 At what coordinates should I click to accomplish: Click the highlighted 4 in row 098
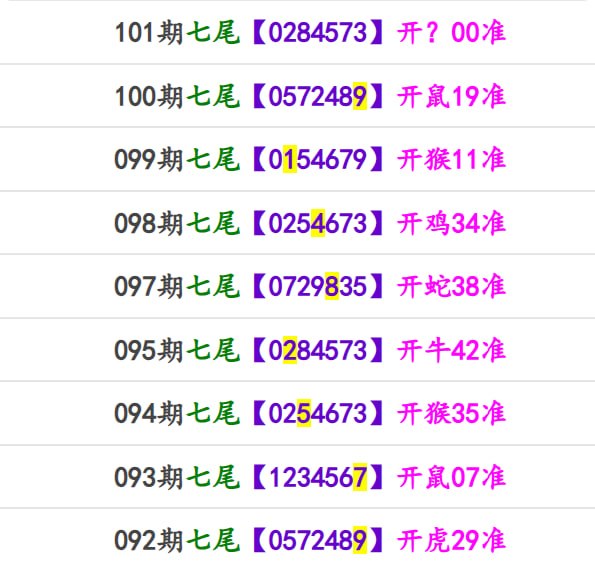click(x=318, y=223)
